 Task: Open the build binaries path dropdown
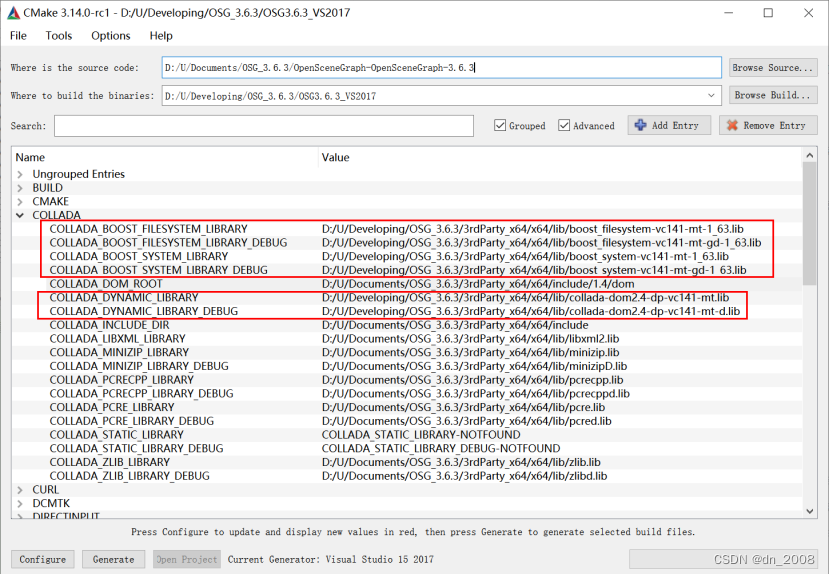coord(711,96)
